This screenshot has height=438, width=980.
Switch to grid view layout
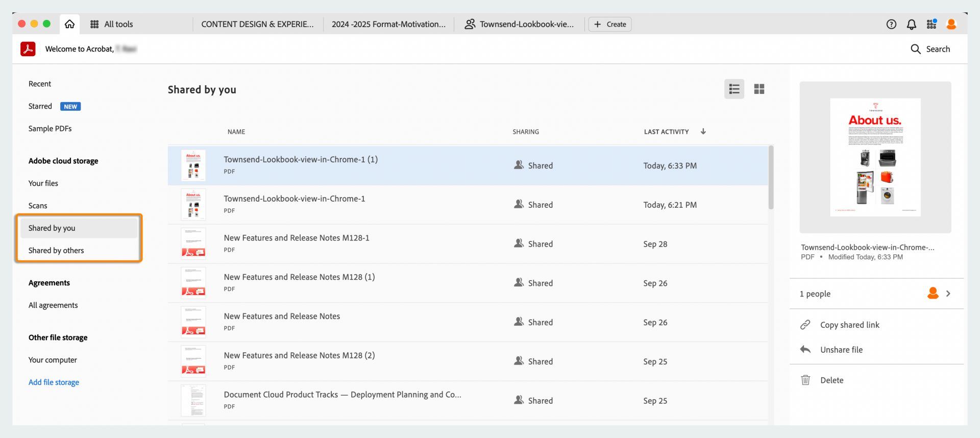759,89
